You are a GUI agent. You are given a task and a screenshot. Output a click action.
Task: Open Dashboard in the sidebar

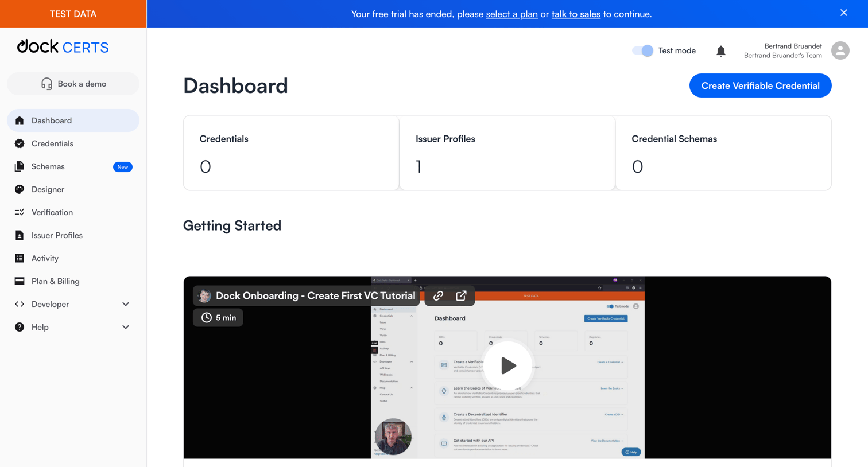point(73,120)
